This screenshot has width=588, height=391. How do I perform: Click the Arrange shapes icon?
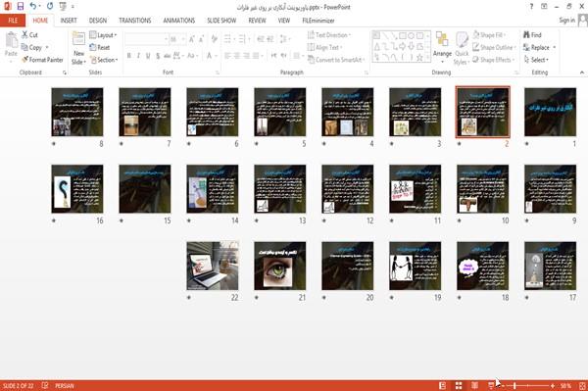(442, 39)
